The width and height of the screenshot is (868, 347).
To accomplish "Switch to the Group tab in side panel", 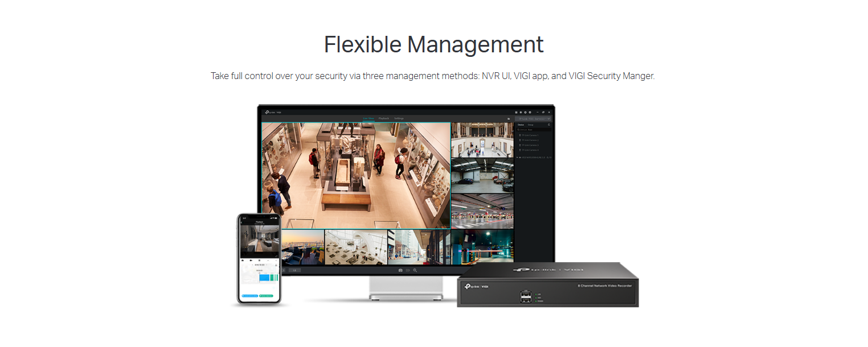I will (x=530, y=124).
